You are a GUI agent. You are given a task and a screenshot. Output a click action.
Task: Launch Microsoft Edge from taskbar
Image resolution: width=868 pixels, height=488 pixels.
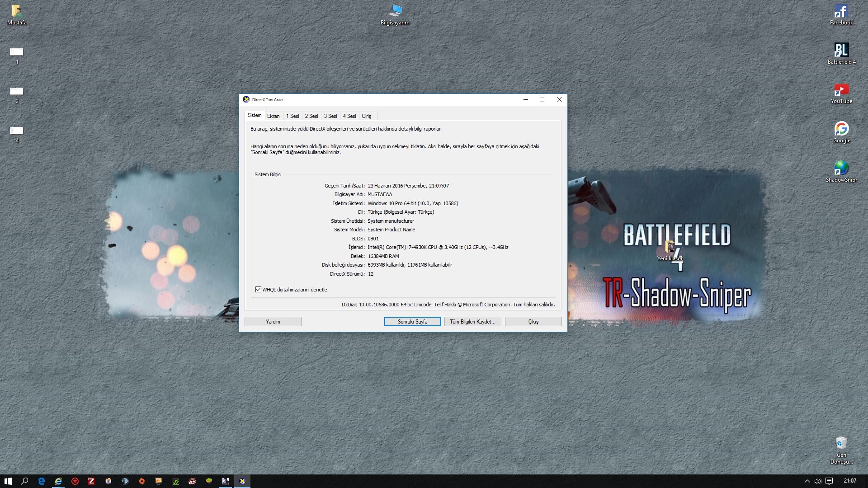41,481
